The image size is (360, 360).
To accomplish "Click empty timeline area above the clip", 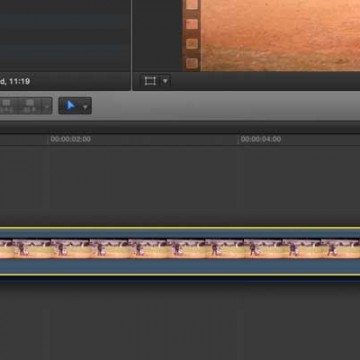I will [180, 186].
